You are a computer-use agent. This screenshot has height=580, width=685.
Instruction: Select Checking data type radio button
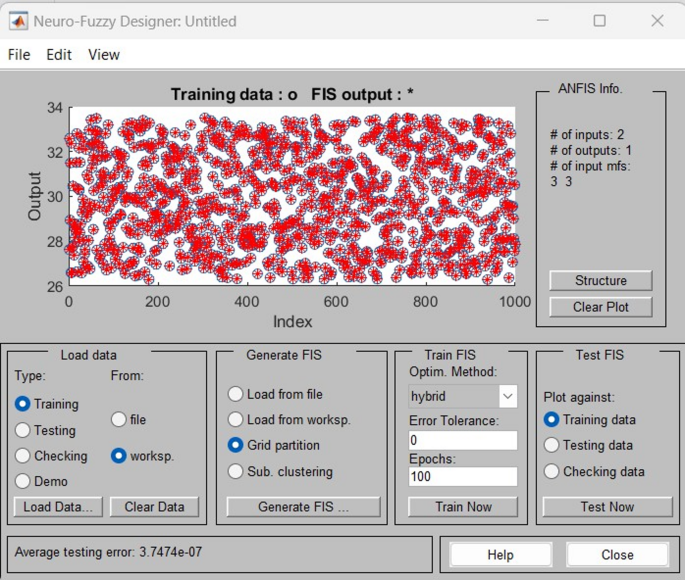coord(23,456)
